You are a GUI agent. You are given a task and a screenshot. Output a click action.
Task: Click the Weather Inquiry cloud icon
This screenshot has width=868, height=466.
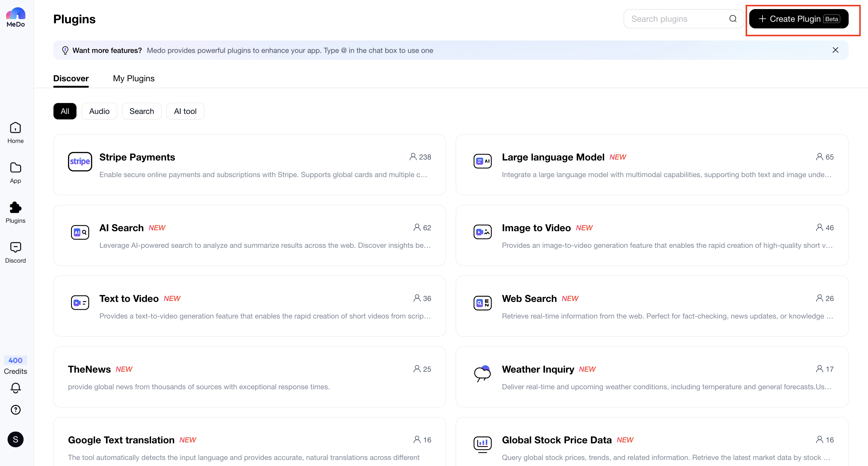pyautogui.click(x=482, y=373)
